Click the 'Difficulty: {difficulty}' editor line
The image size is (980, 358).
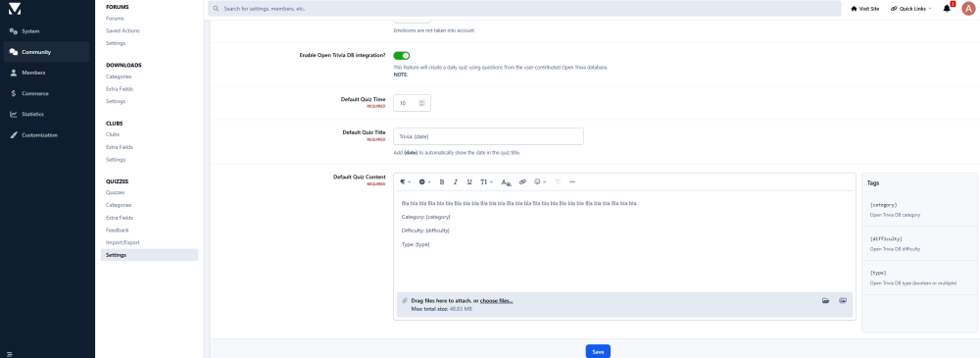point(425,230)
